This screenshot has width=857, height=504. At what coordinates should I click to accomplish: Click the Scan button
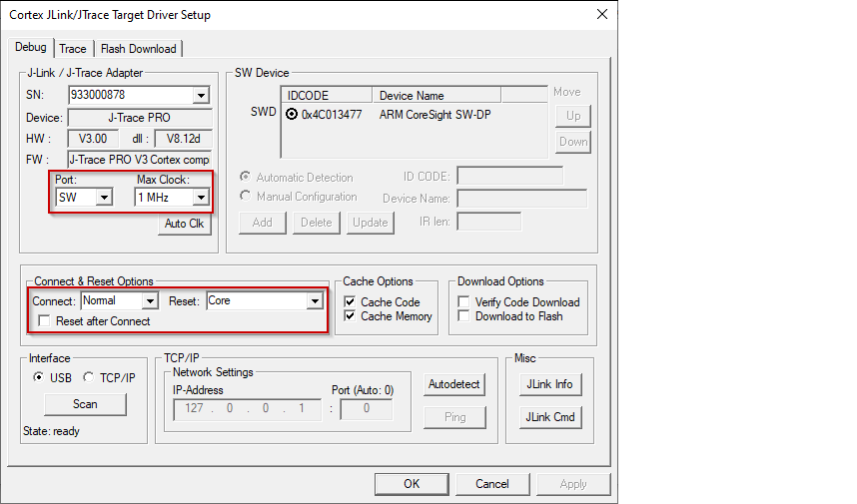[x=85, y=404]
